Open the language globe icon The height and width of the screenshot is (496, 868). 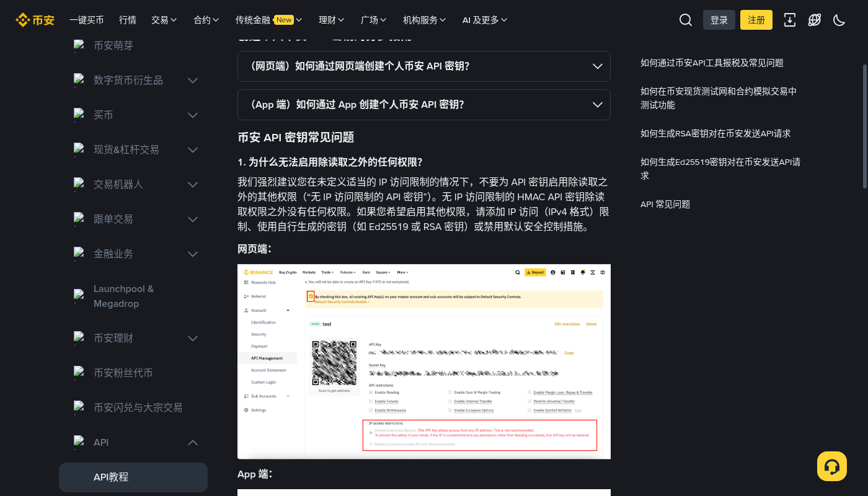(815, 20)
